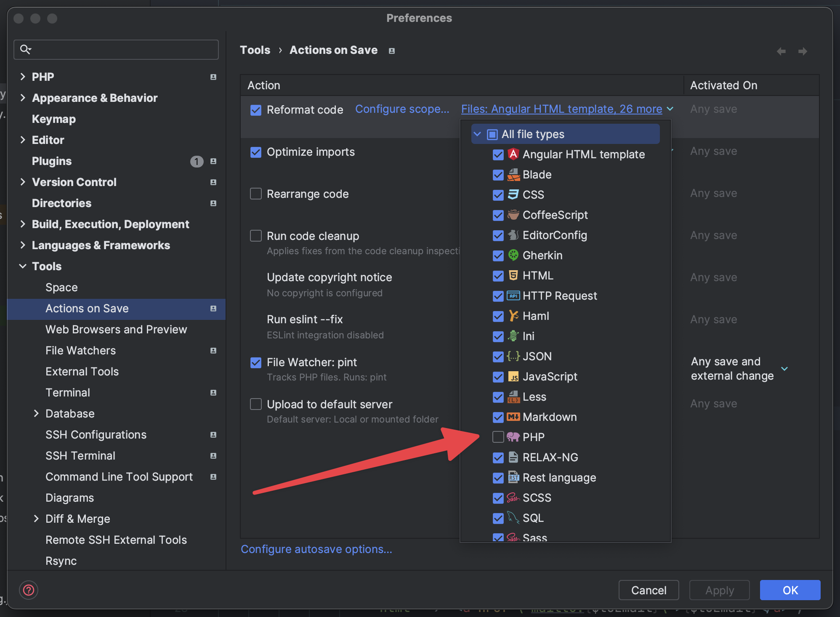Click the help question mark icon

click(29, 590)
